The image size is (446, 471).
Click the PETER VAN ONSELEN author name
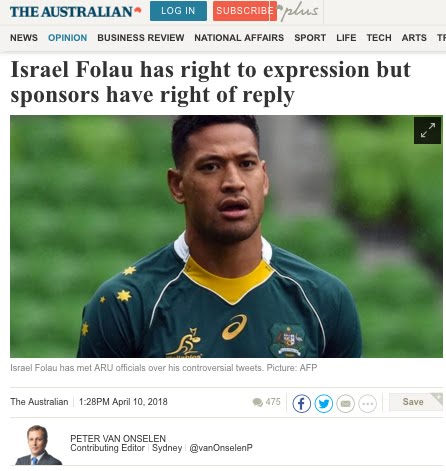(x=118, y=438)
